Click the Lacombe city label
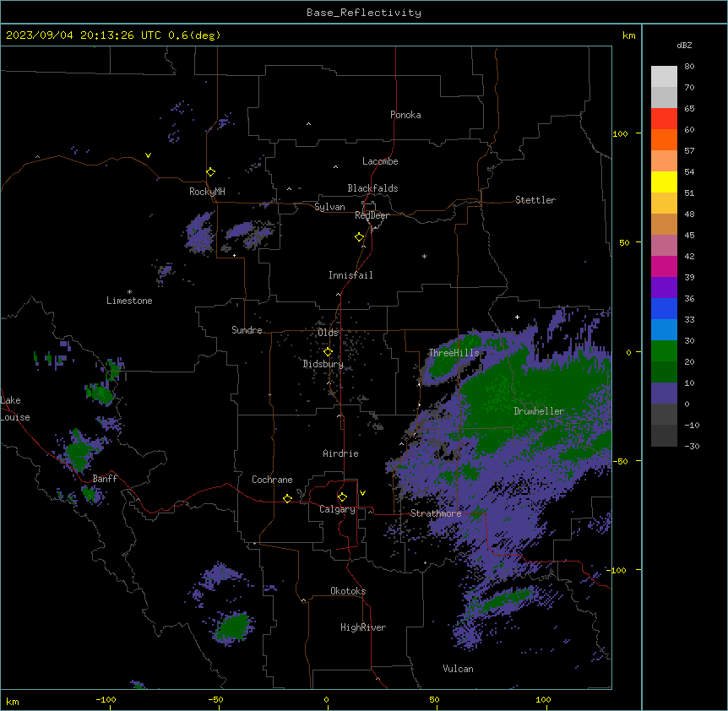This screenshot has width=728, height=711. point(380,161)
